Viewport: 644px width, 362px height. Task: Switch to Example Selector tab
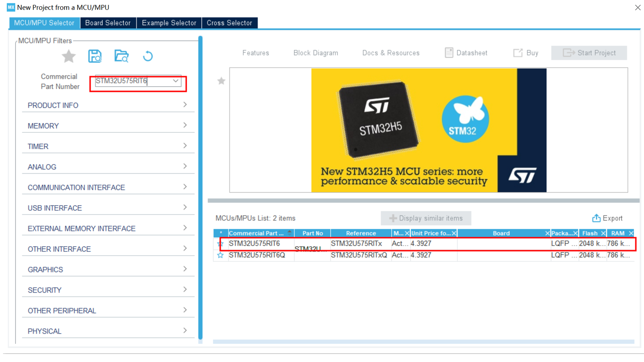pyautogui.click(x=169, y=23)
